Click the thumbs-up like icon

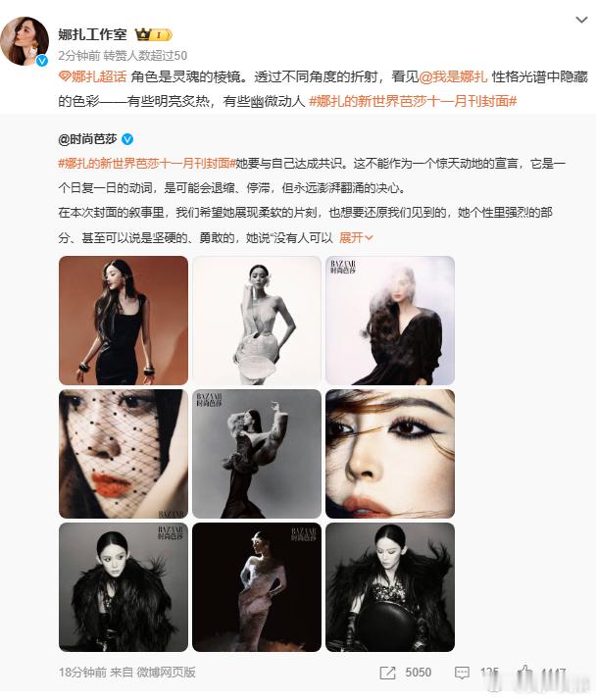point(525,673)
